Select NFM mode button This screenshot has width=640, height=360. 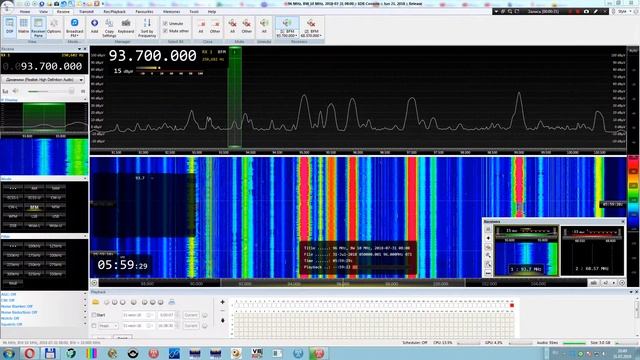pos(56,207)
